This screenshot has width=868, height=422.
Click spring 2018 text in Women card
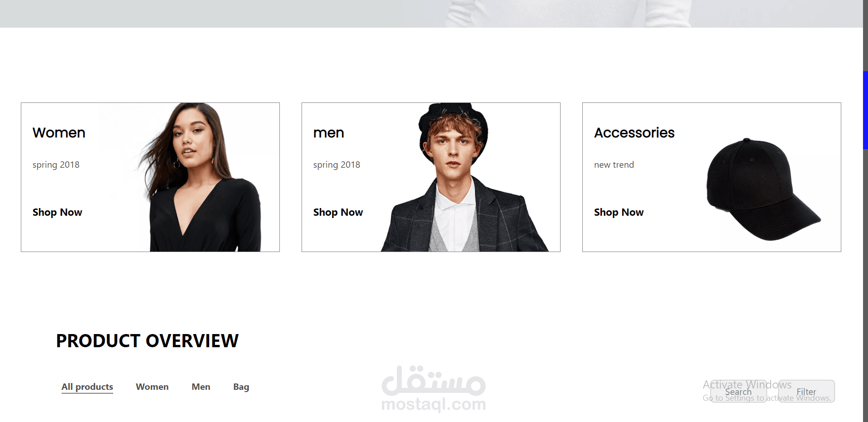pos(56,165)
